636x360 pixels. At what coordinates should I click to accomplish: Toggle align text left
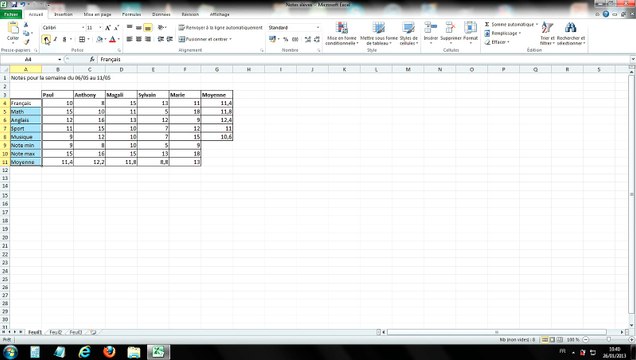point(129,39)
